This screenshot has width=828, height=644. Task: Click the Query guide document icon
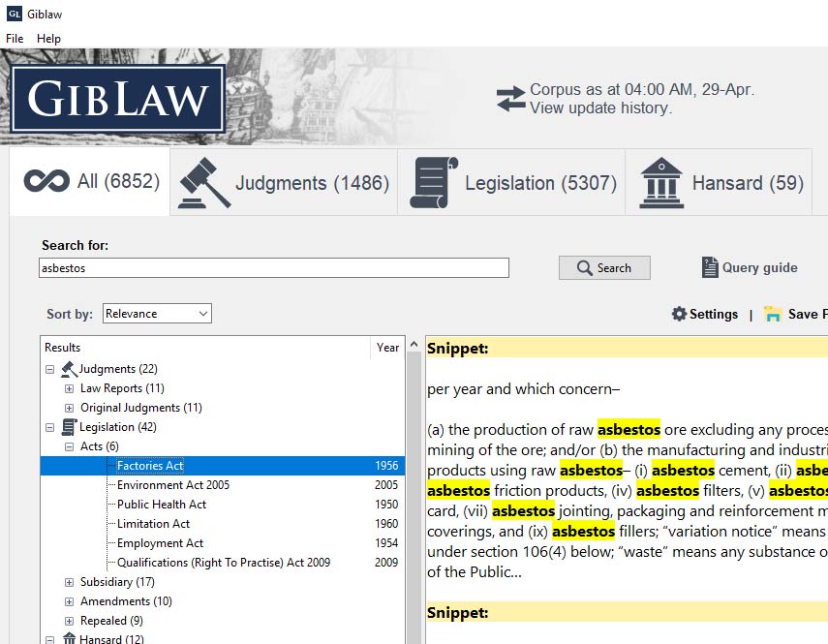[710, 267]
